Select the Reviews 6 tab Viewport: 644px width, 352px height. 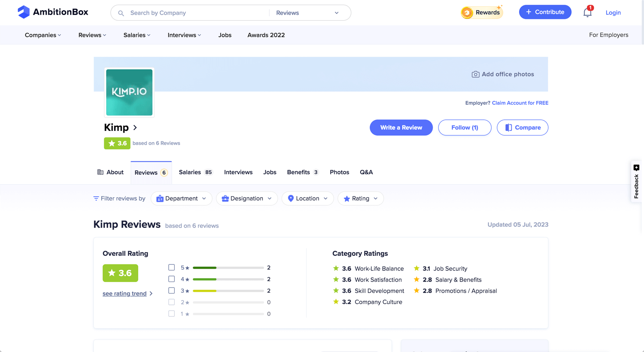(151, 173)
